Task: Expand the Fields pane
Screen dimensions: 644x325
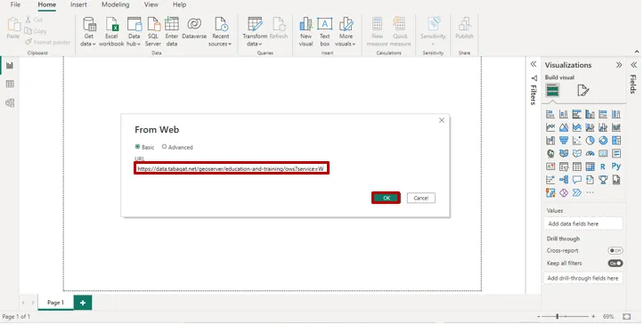Action: [633, 65]
